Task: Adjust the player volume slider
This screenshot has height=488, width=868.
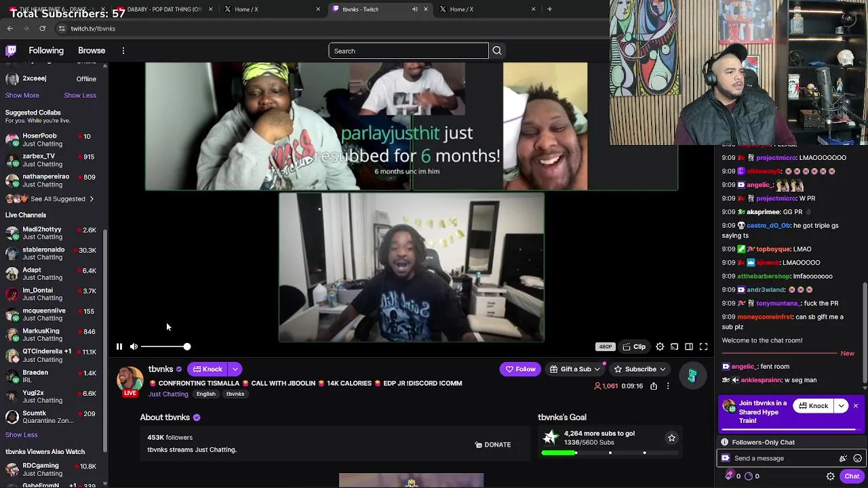Action: (x=166, y=347)
